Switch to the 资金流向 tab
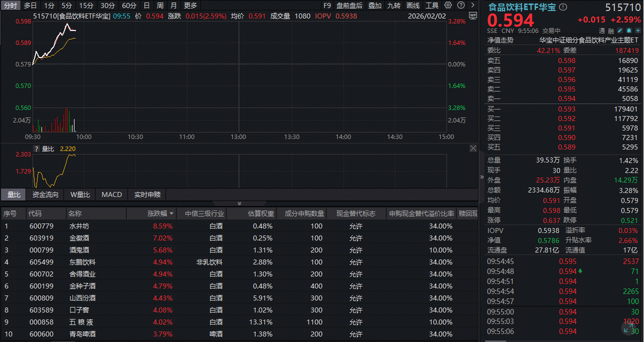Viewport: 644px width, 342px height. click(x=45, y=194)
